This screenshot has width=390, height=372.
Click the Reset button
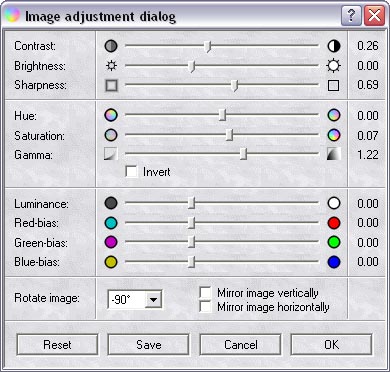pos(57,345)
